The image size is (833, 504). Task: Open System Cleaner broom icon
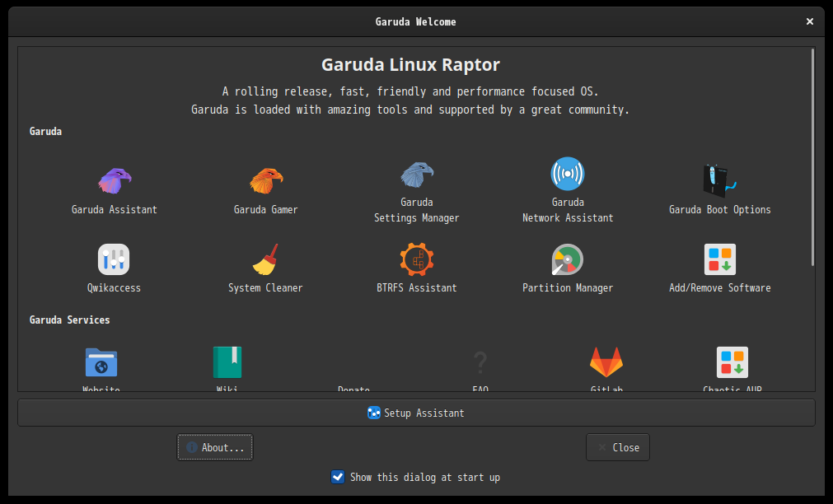coord(265,259)
